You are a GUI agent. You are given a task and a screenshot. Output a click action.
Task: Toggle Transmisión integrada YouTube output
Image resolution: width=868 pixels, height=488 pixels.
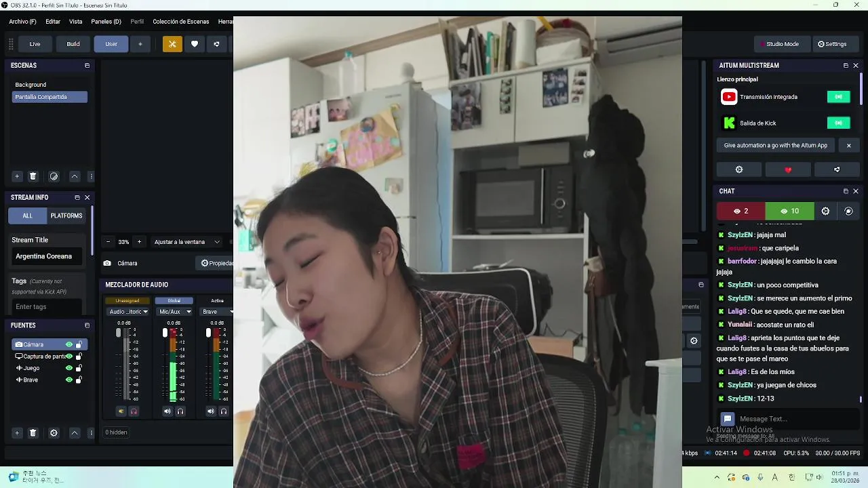(x=839, y=97)
